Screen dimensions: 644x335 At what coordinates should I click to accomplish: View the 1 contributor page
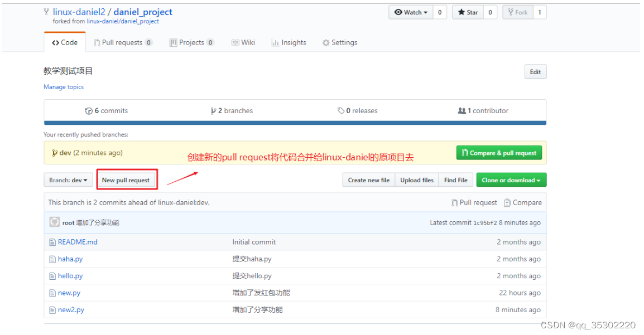(x=483, y=111)
